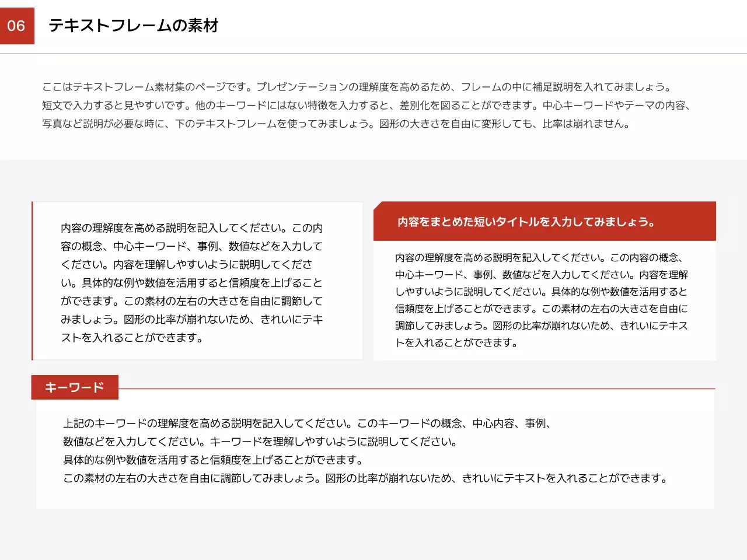Click the intro line starting ここはテキストフレーム素材集
The height and width of the screenshot is (560, 747).
[357, 87]
